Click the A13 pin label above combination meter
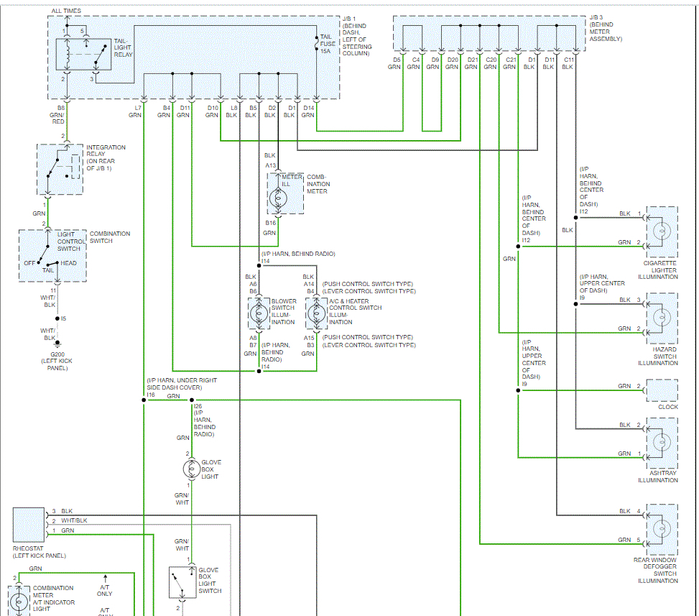The width and height of the screenshot is (699, 616). [x=271, y=165]
